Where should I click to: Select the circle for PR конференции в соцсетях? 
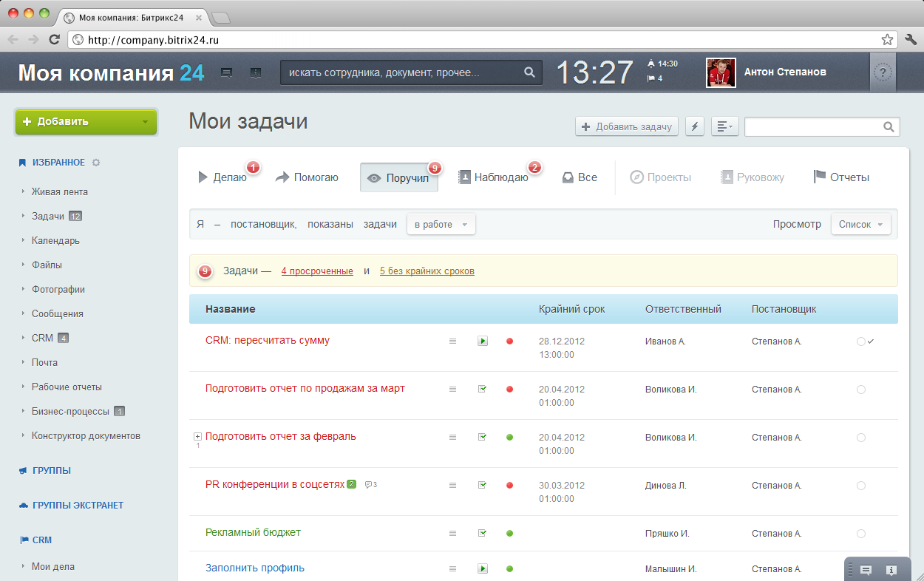860,486
